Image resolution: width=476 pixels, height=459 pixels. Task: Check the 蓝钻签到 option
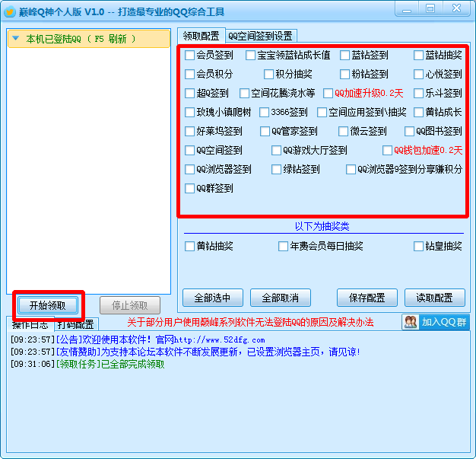[345, 56]
